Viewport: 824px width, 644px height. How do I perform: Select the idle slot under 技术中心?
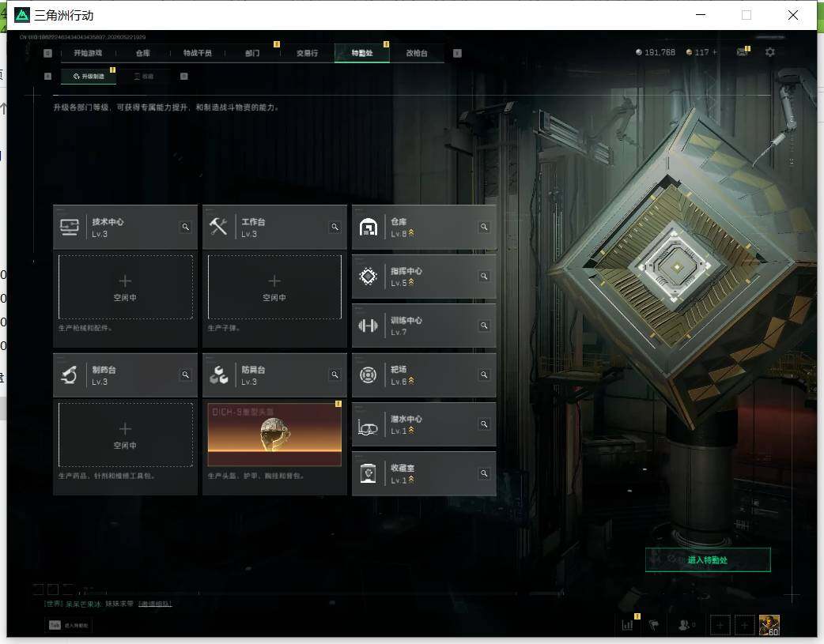click(125, 287)
